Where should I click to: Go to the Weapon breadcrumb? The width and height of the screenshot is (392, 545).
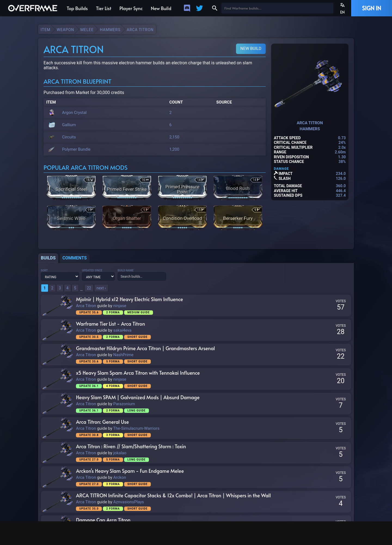click(x=65, y=30)
